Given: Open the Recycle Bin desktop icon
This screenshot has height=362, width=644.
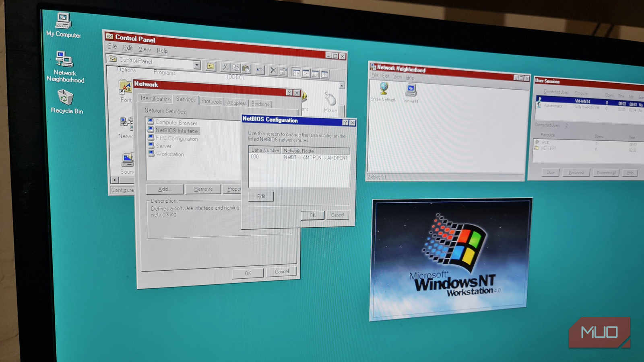Looking at the screenshot, I should [66, 102].
